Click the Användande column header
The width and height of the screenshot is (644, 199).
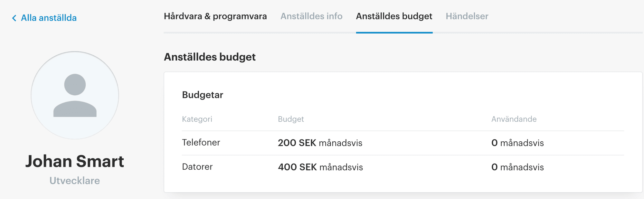click(x=514, y=119)
